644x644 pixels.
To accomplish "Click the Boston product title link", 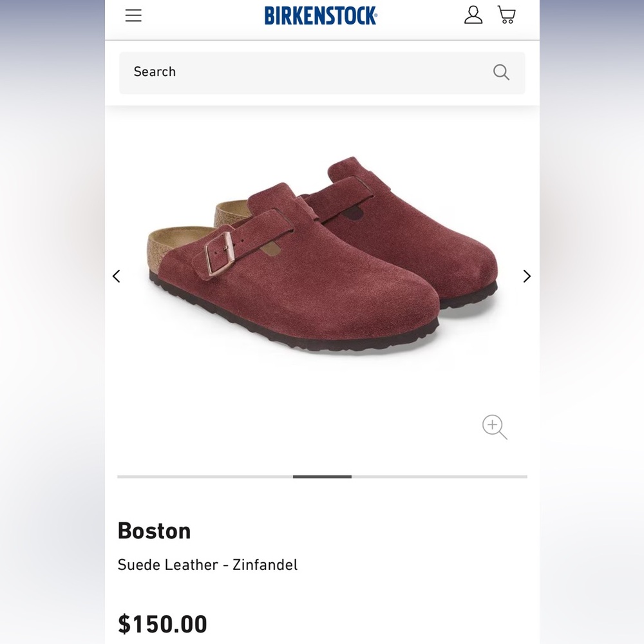I will click(x=154, y=531).
